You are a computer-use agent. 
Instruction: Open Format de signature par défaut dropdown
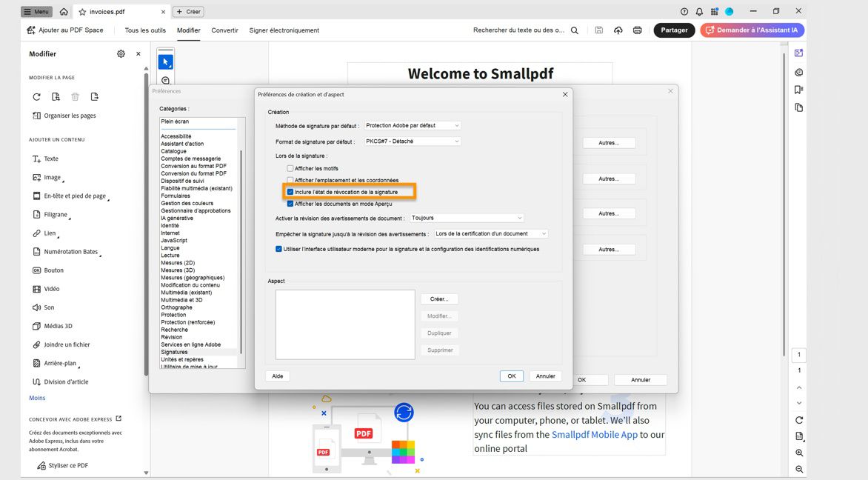(x=413, y=141)
